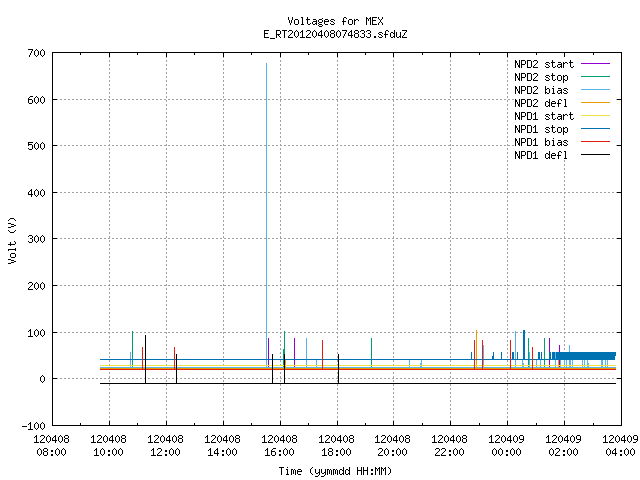The width and height of the screenshot is (640, 480).
Task: Click the 'NPD2 bias' legend label
Action: [541, 90]
